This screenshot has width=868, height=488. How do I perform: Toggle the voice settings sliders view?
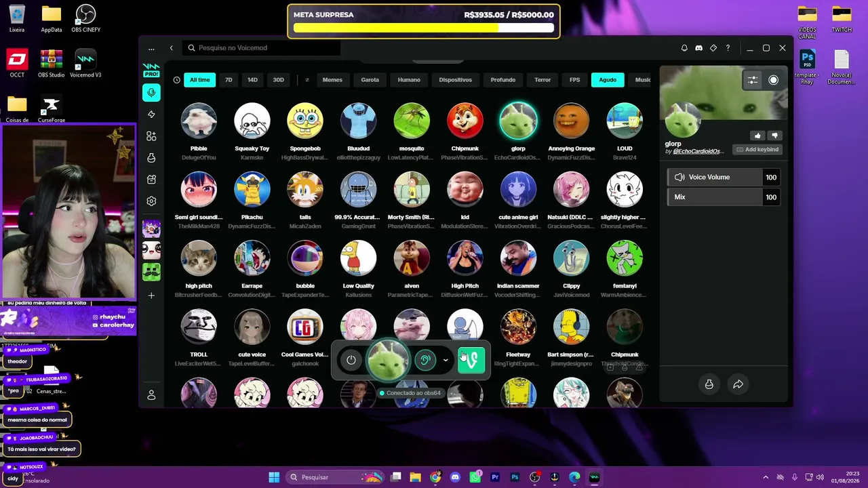click(753, 80)
